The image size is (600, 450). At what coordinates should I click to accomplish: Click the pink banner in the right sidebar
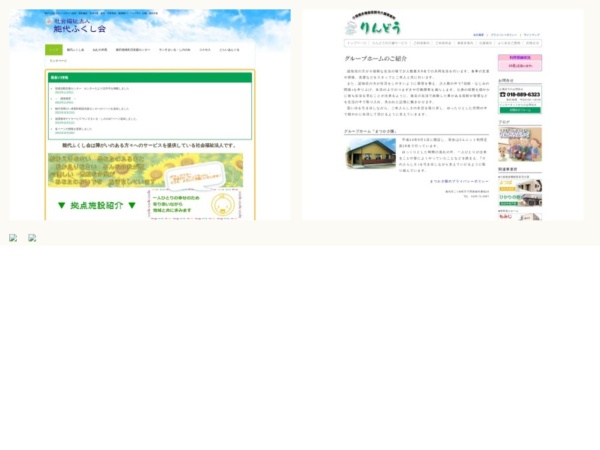point(519,62)
